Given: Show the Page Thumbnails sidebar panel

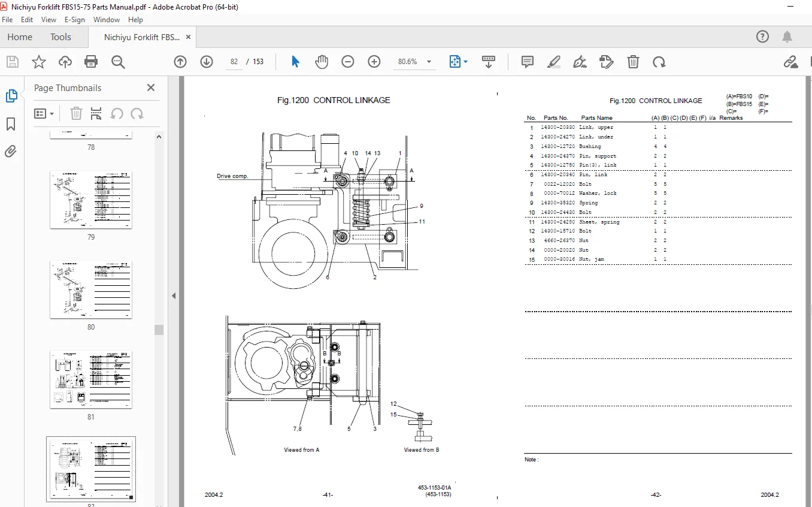Looking at the screenshot, I should pyautogui.click(x=11, y=96).
